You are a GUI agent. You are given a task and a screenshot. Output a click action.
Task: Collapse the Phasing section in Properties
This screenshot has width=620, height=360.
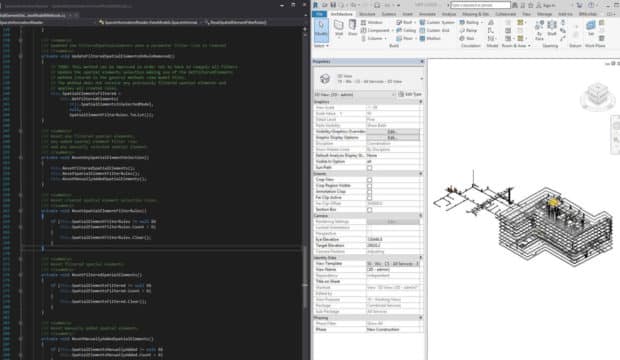pyautogui.click(x=421, y=318)
